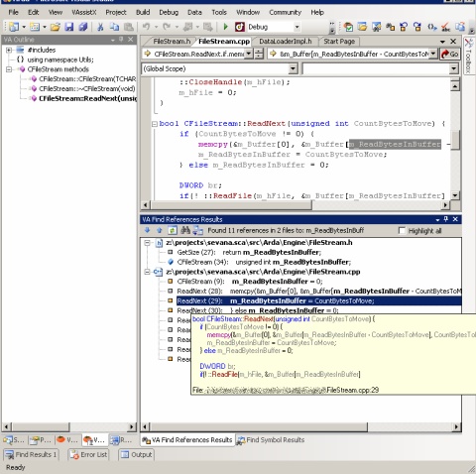Click the Visual Assist open file in solution icon
Viewport: 476px width, 474px height.
pyautogui.click(x=362, y=27)
